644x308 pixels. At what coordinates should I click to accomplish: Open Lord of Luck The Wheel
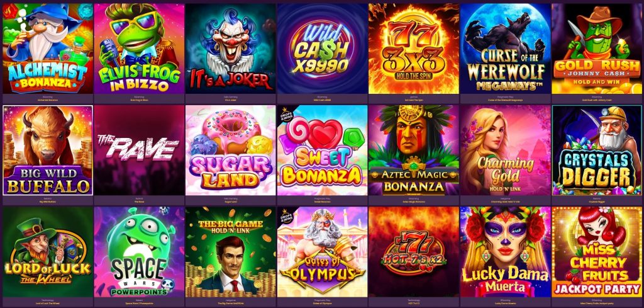pyautogui.click(x=48, y=252)
